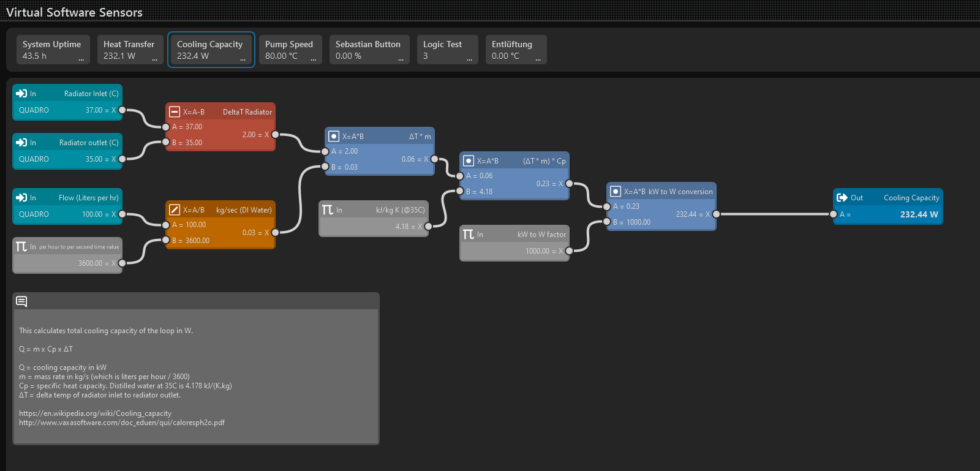Open the Heat Transfer ellipsis menu
Viewport: 980px width, 471px height.
[x=154, y=59]
